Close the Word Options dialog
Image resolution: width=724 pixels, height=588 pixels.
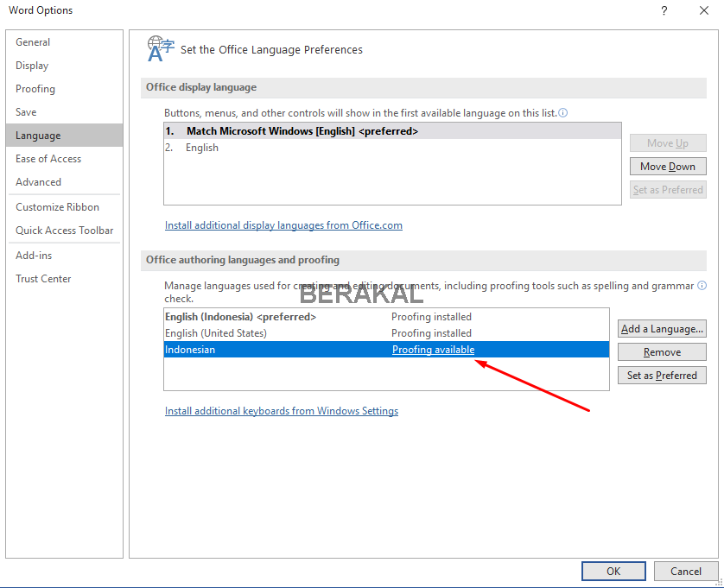703,10
